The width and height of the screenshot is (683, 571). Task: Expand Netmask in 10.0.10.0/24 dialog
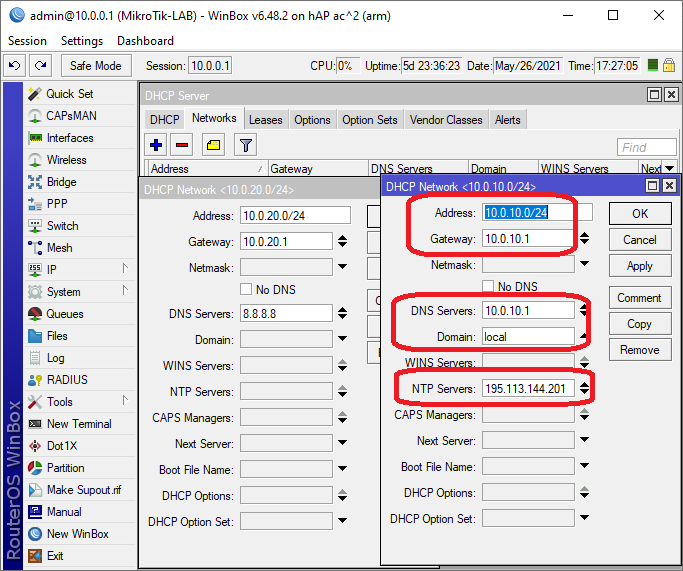585,264
